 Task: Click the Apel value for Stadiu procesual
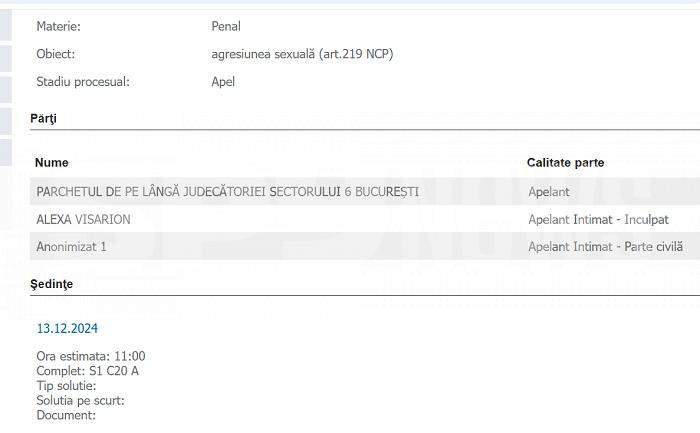tap(223, 82)
